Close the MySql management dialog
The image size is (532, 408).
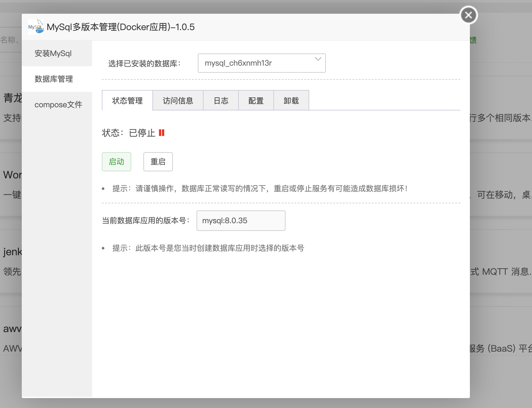click(469, 15)
